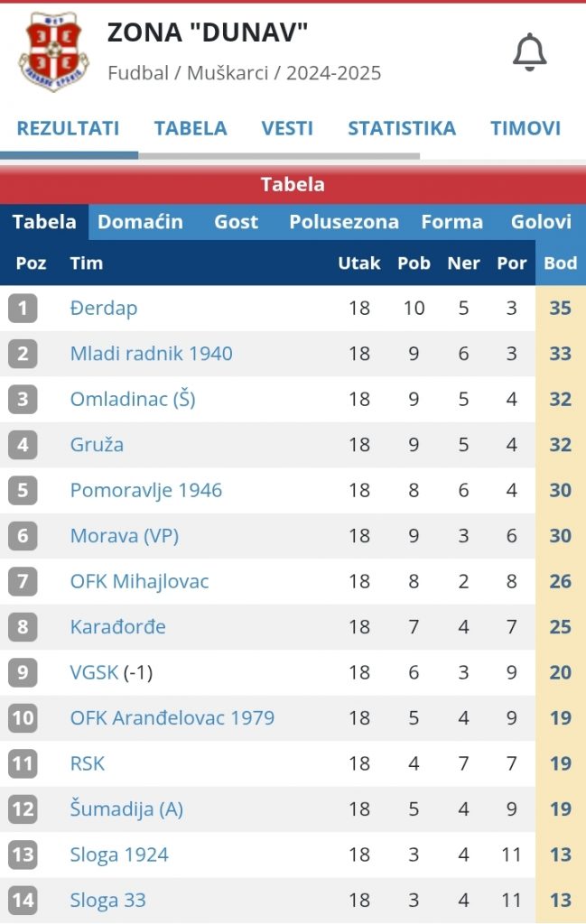Go to the STATISTIKA tab
The height and width of the screenshot is (924, 586).
point(402,128)
